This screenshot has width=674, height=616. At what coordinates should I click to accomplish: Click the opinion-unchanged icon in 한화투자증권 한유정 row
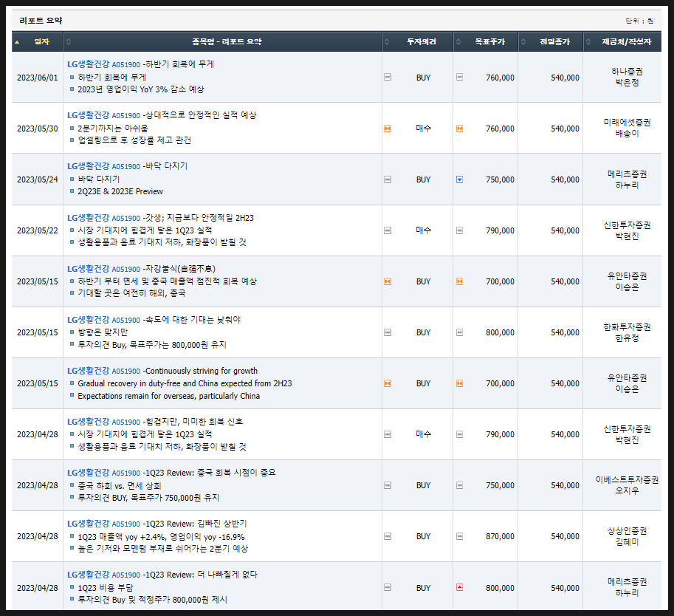pyautogui.click(x=388, y=332)
